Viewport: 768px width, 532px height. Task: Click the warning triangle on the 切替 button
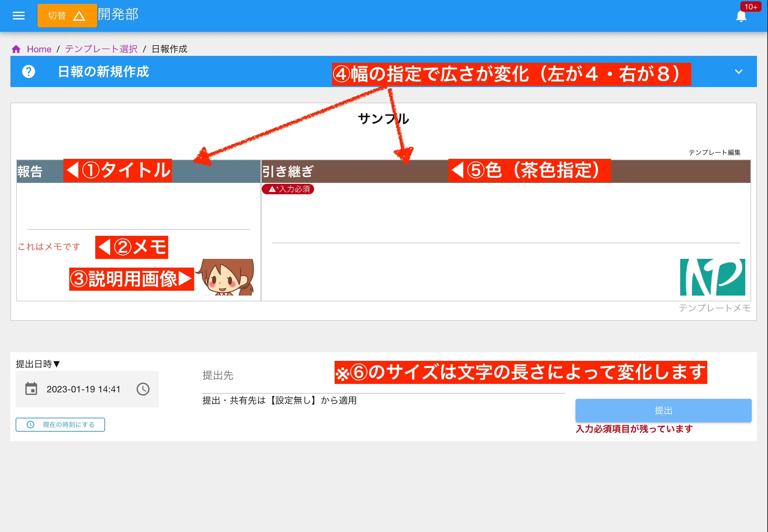coord(79,15)
